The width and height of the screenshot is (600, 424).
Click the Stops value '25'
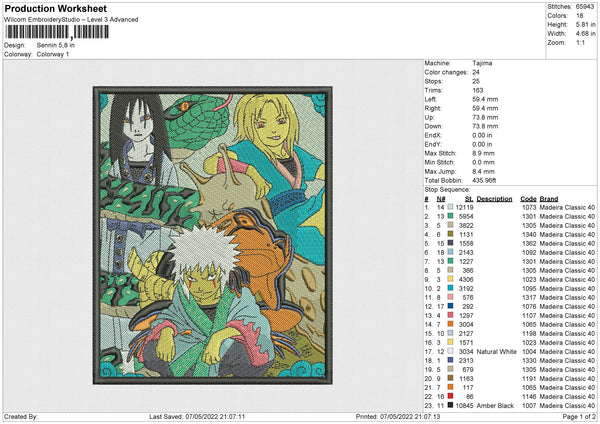[476, 81]
